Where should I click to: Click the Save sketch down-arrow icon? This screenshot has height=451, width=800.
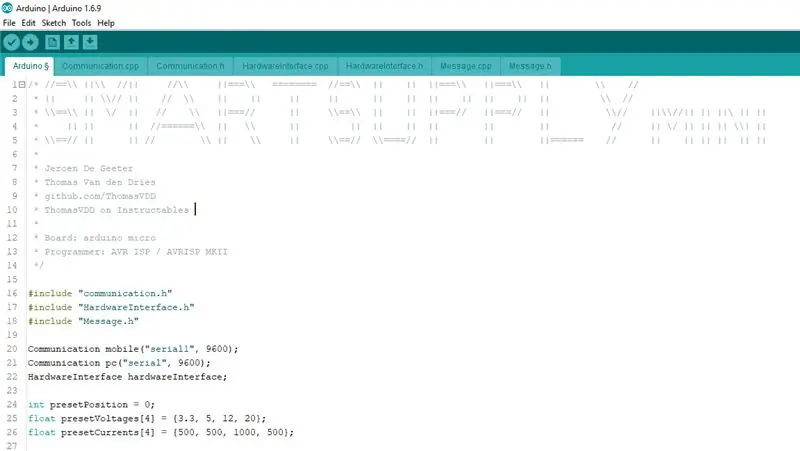[x=90, y=42]
